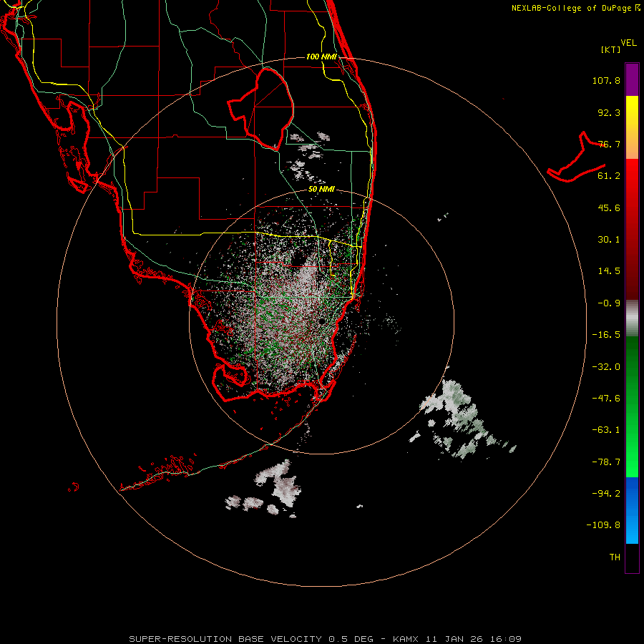Click the 107.8 velocity scale value
This screenshot has height=644, width=644.
(606, 80)
